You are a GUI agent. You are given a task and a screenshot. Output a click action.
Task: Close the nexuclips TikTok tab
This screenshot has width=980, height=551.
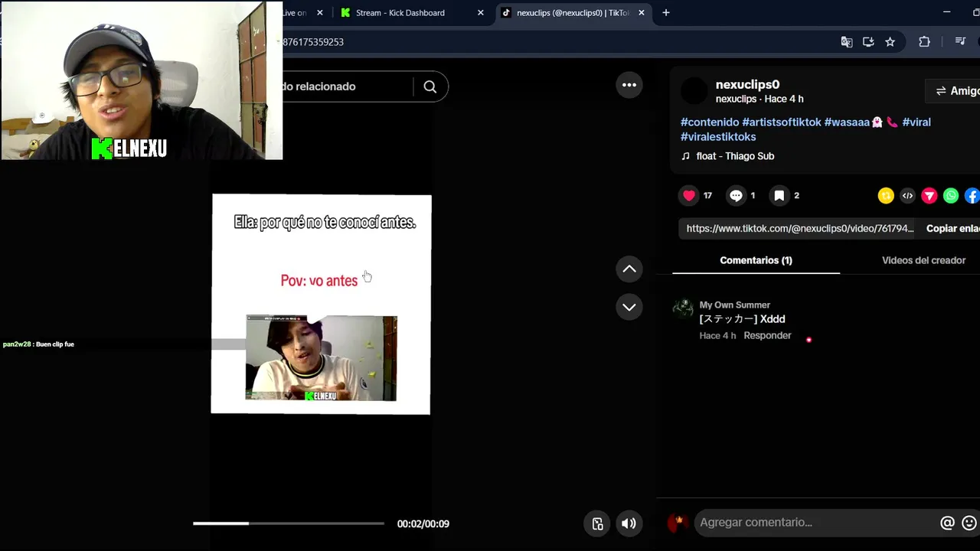pyautogui.click(x=642, y=13)
